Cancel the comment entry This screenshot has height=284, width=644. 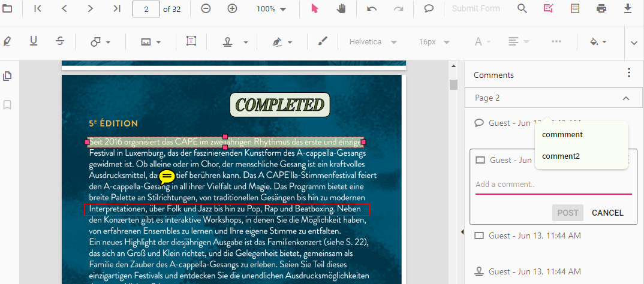tap(607, 213)
